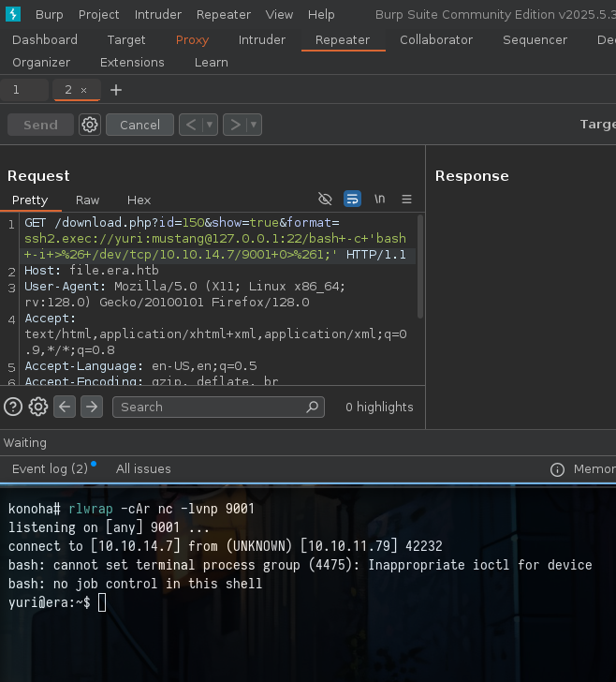Switch to the Target tab
This screenshot has width=616, height=682.
click(x=126, y=39)
